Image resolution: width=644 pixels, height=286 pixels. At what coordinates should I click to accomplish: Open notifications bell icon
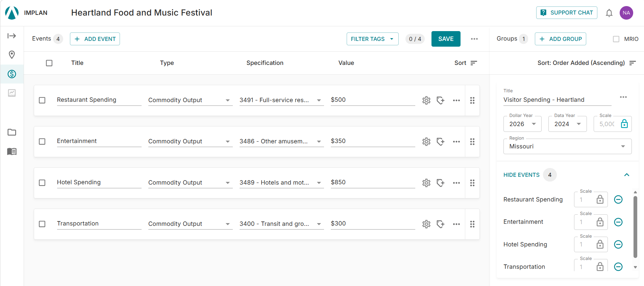(609, 13)
